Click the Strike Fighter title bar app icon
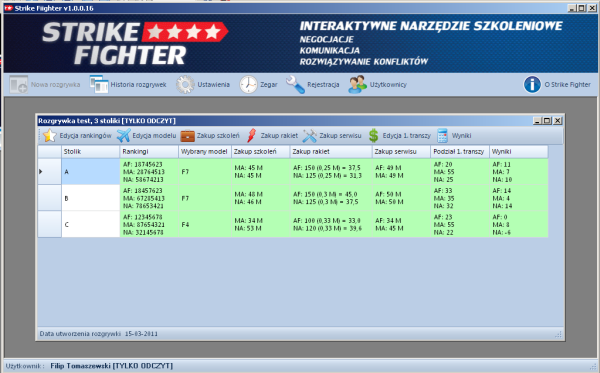600x373 pixels. 8,8
